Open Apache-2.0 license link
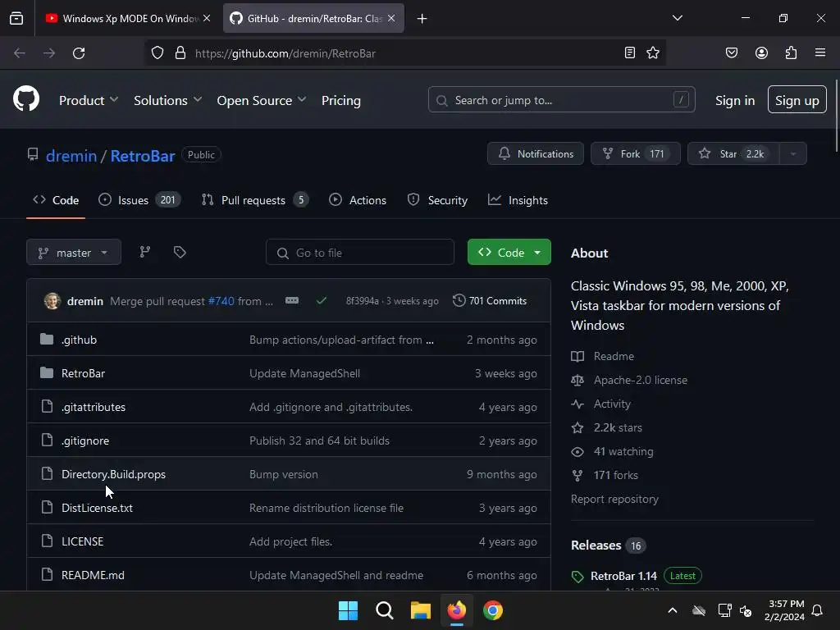840x630 pixels. click(640, 380)
